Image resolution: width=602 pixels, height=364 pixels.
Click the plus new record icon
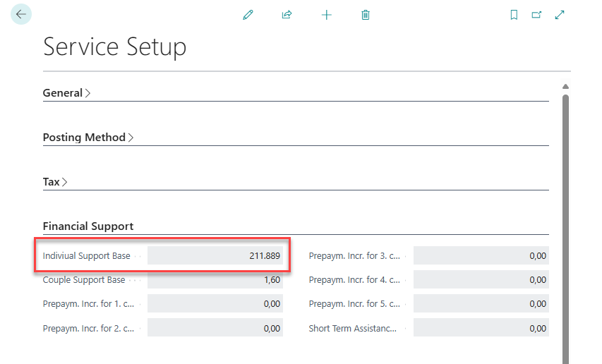[326, 15]
